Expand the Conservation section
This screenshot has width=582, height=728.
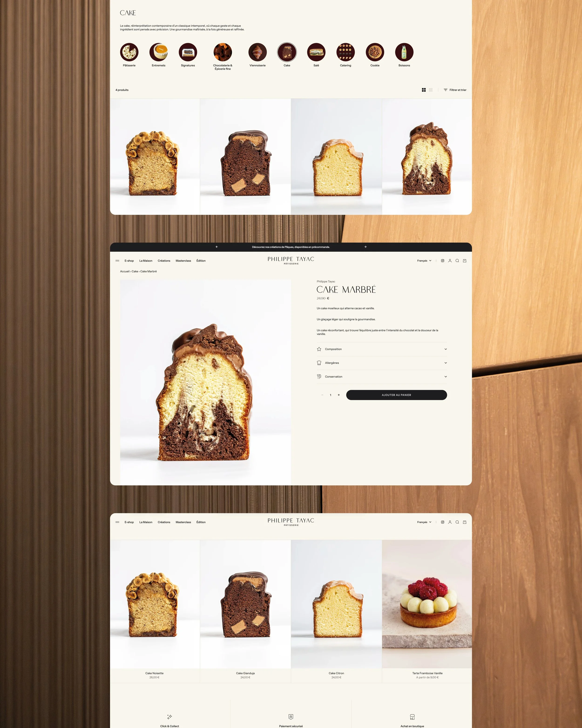coord(382,376)
